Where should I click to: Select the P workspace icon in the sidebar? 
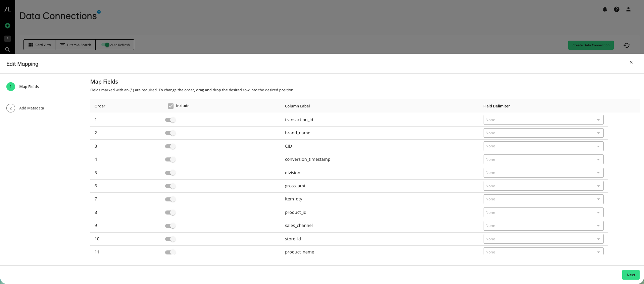pyautogui.click(x=7, y=39)
